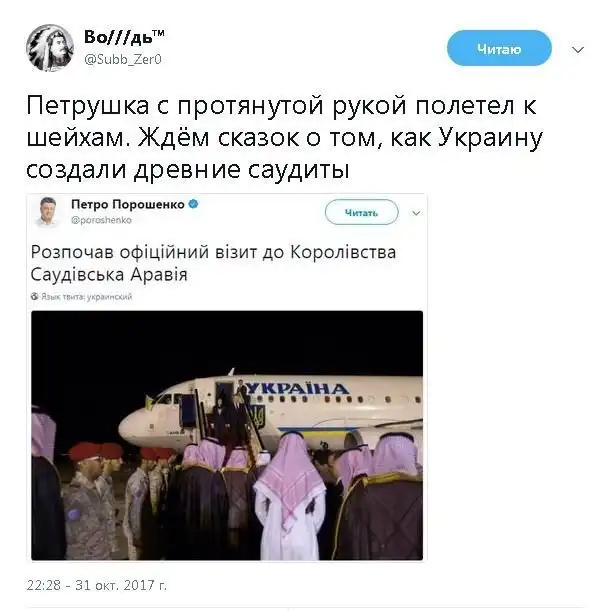Image resolution: width=612 pixels, height=611 pixels.
Task: Click the globe icon beside tweet language label
Action: coord(34,296)
